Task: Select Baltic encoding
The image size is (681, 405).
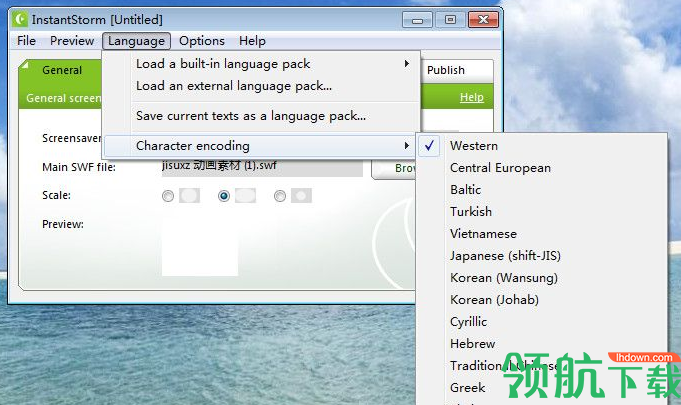Action: [541, 190]
